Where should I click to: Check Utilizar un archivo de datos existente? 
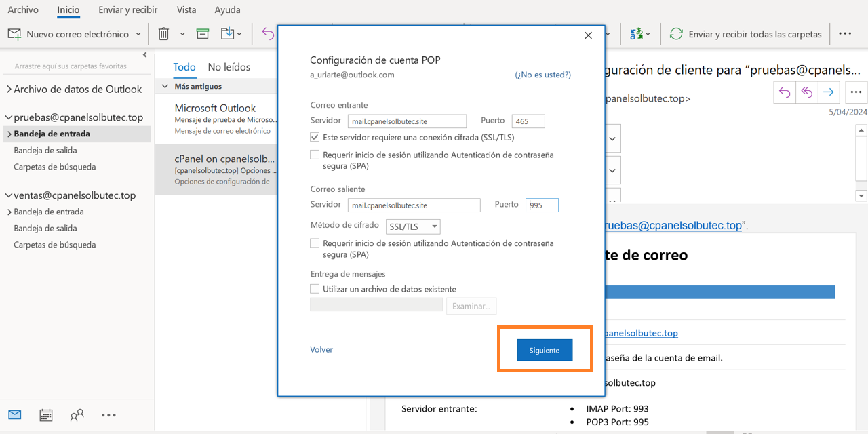pyautogui.click(x=315, y=289)
